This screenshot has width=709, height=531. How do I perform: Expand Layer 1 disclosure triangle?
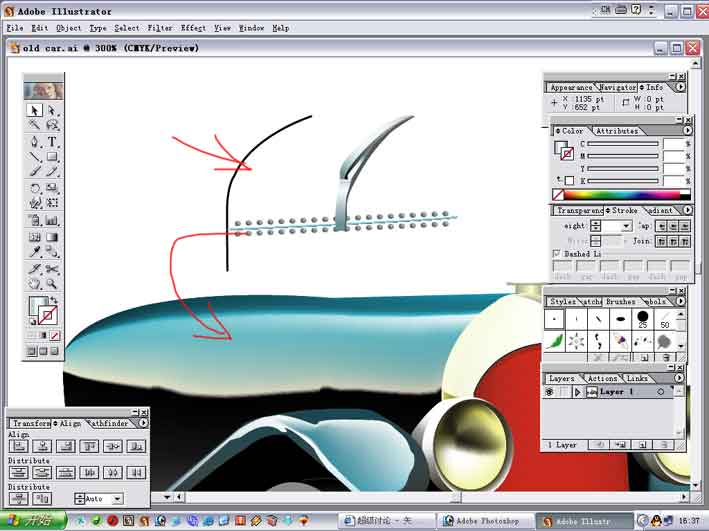577,392
